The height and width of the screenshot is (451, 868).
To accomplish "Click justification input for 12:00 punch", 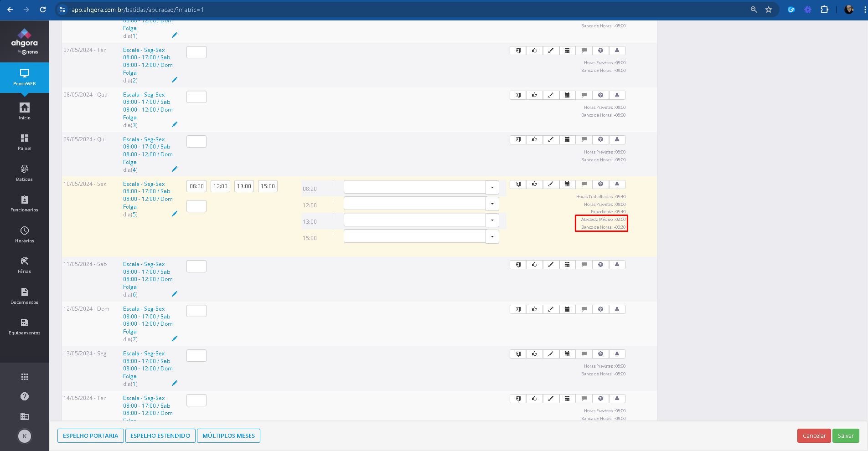I will (x=415, y=204).
